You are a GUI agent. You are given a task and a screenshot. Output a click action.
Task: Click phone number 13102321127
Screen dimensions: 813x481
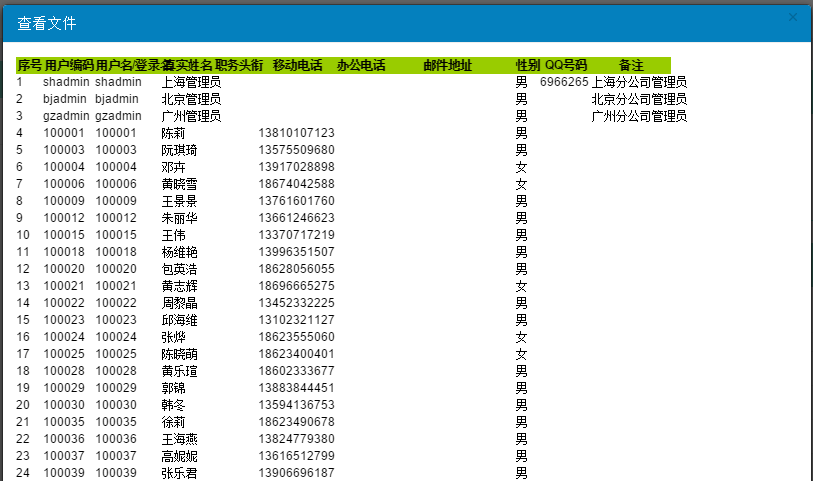[x=297, y=320]
